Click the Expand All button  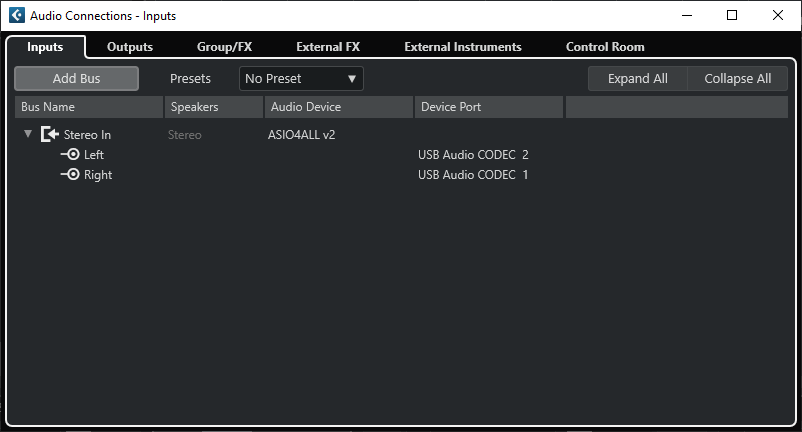click(638, 79)
